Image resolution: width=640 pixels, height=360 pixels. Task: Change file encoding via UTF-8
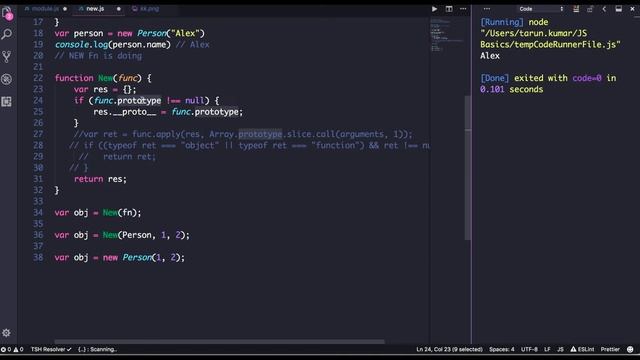(x=529, y=349)
